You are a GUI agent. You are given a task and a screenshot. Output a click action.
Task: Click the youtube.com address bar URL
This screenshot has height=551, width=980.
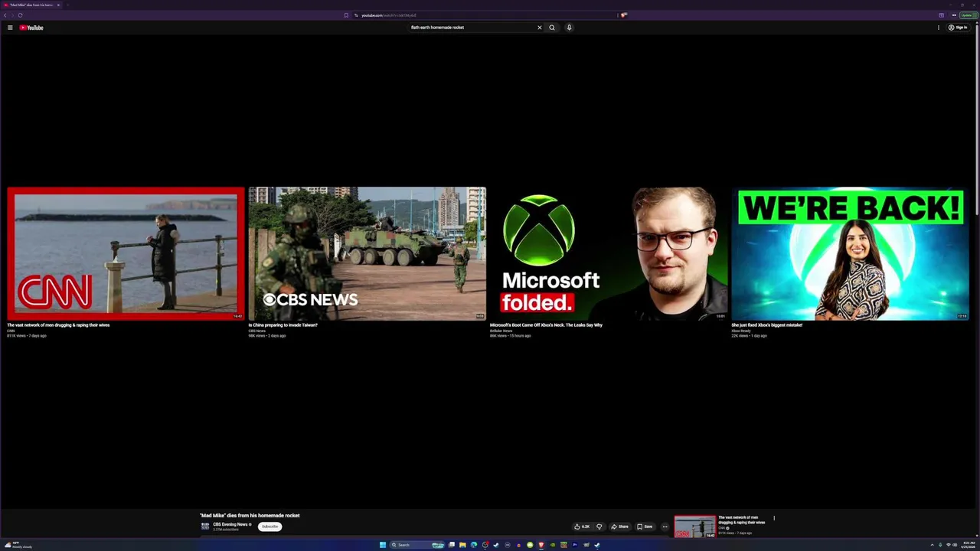[x=388, y=15]
